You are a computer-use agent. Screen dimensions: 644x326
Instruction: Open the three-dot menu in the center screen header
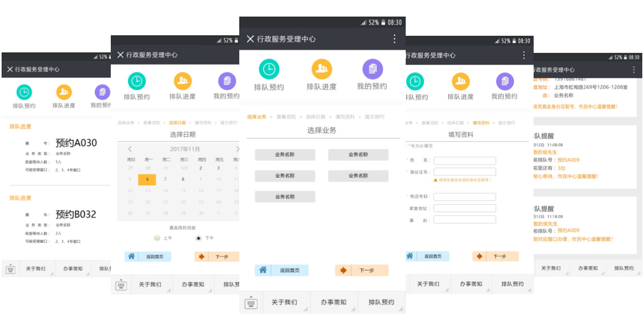tap(395, 39)
